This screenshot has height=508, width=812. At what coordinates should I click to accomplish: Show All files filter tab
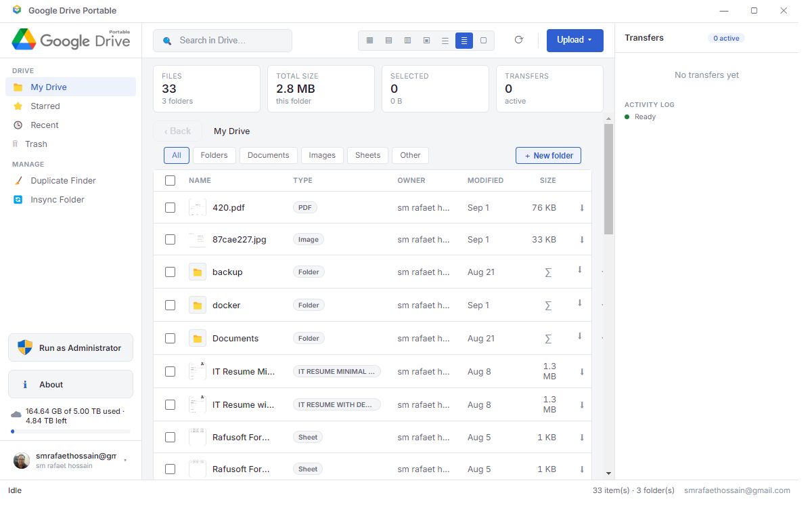coord(177,155)
